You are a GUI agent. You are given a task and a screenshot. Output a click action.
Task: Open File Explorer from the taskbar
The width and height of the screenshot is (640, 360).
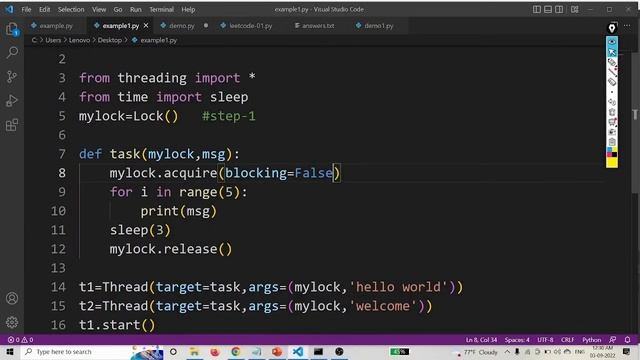pyautogui.click(x=194, y=351)
